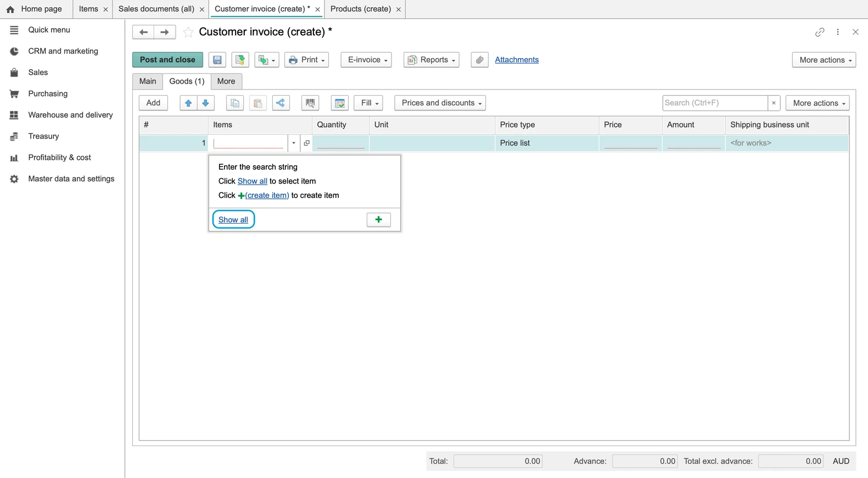
Task: Clear the search with the x button
Action: [x=774, y=103]
